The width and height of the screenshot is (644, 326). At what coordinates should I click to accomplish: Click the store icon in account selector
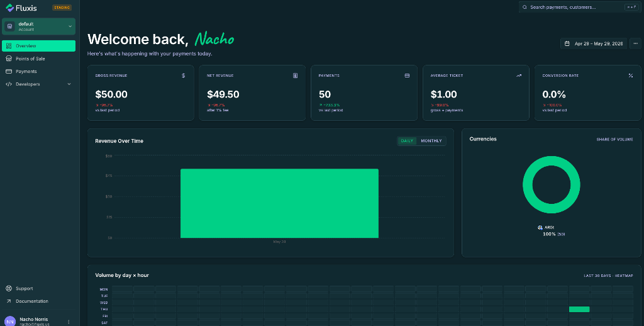point(10,26)
